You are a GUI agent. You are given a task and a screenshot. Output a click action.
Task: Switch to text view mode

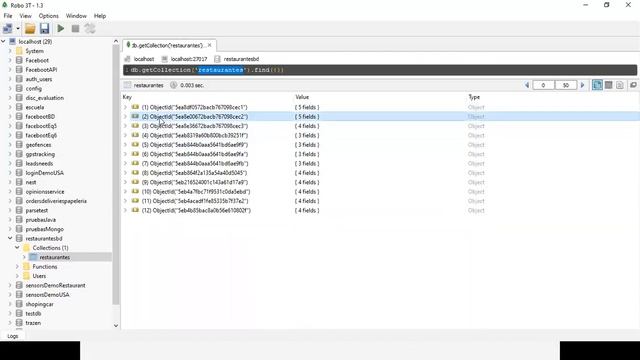tap(620, 85)
